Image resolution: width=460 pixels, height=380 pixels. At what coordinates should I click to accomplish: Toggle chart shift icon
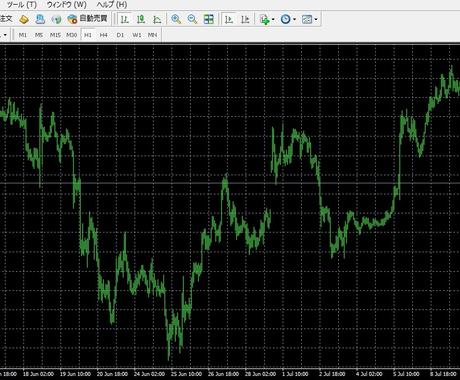click(x=245, y=19)
